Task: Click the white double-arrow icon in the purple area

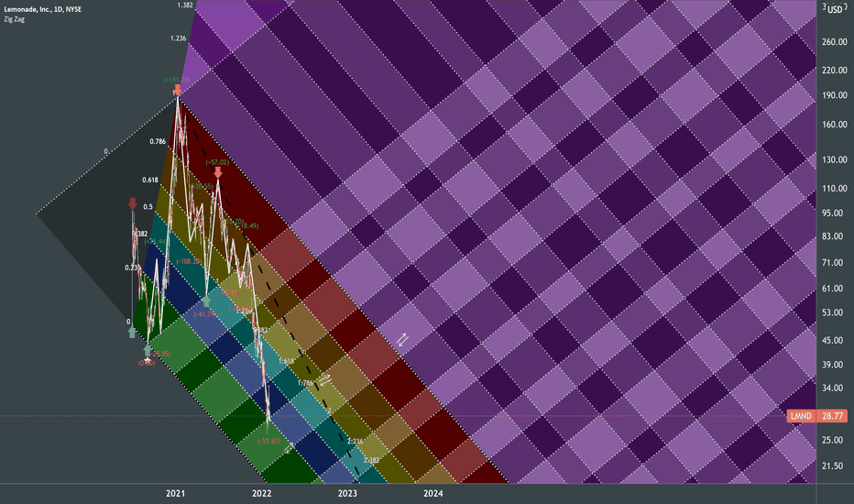Action: point(401,340)
